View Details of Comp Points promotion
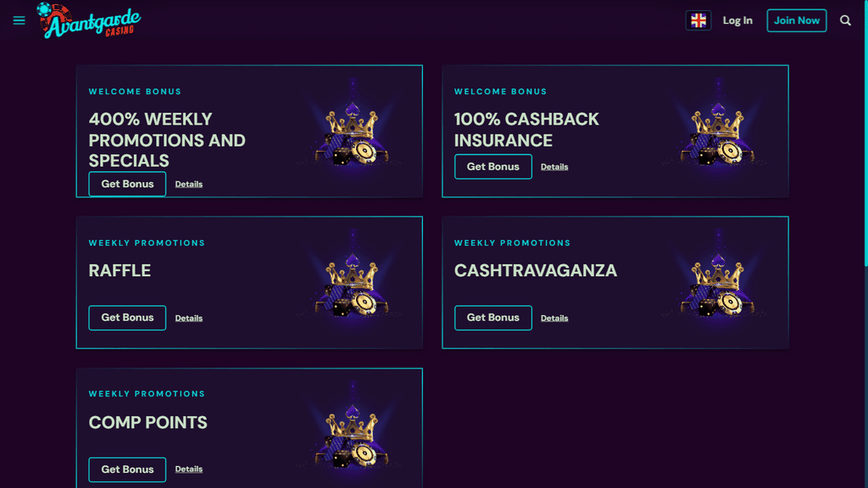Image resolution: width=868 pixels, height=488 pixels. click(189, 469)
